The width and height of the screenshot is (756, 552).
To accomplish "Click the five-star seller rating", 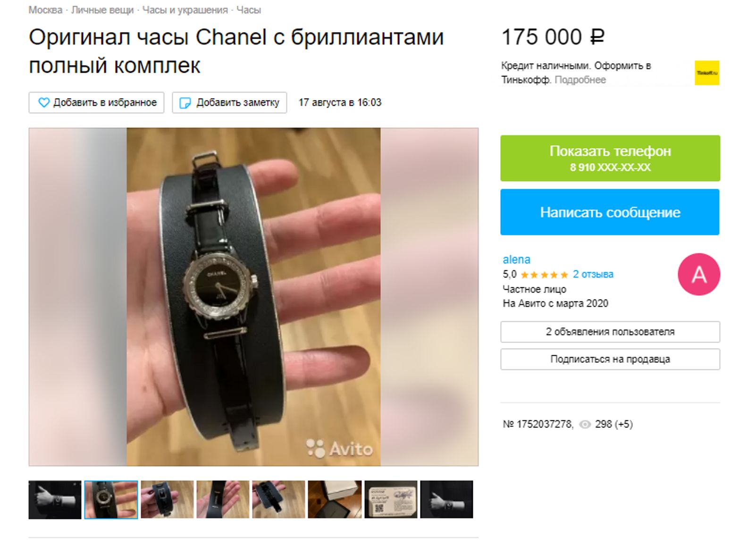I will pos(544,275).
